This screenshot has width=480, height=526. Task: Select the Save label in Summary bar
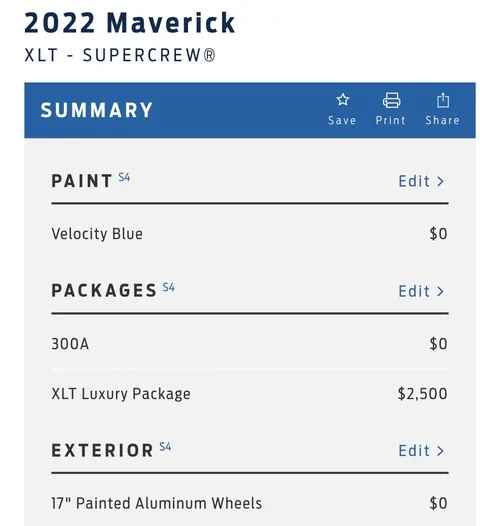(x=342, y=120)
